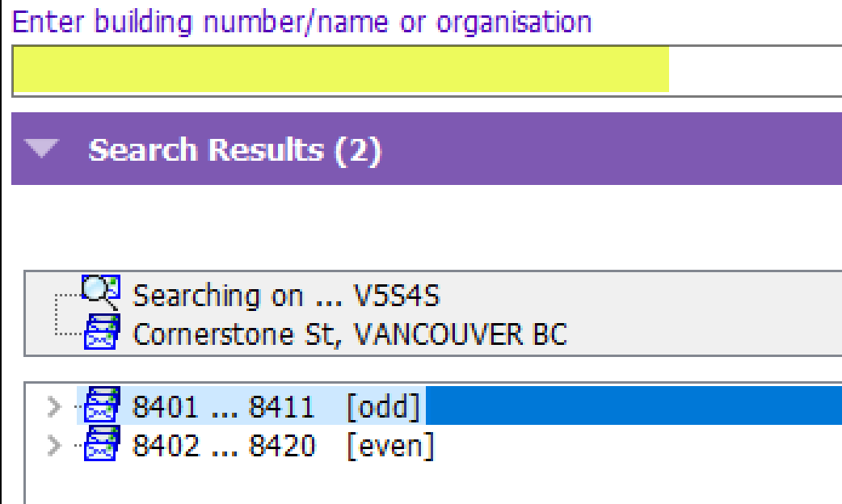
Task: Select the Cornerstone St, VANCOUVER BC node
Action: click(350, 334)
